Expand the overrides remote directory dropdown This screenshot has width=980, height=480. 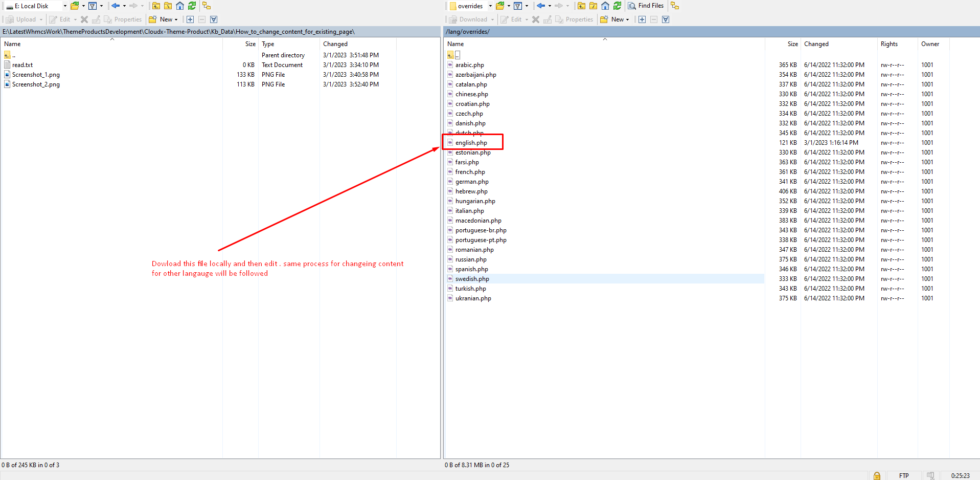tap(490, 6)
